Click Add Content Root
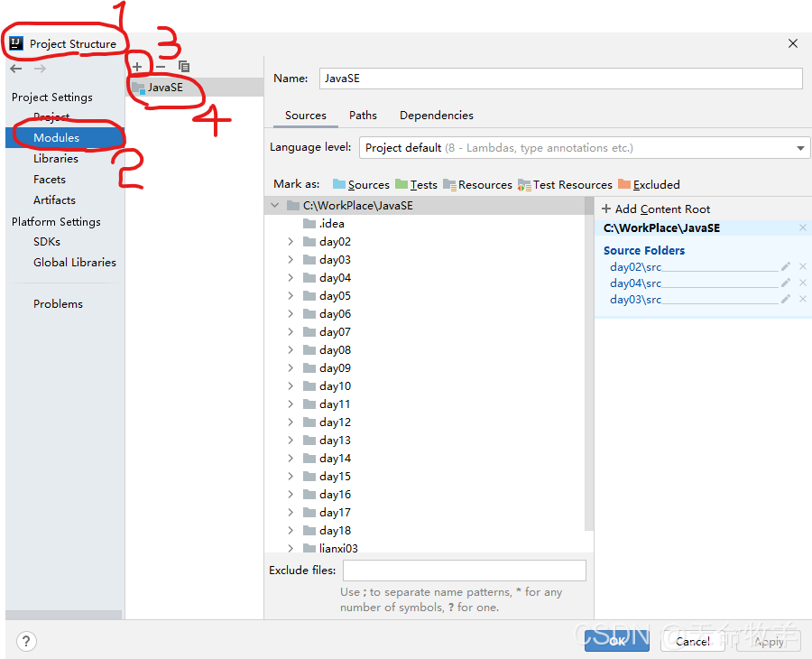The width and height of the screenshot is (812, 659). 655,209
